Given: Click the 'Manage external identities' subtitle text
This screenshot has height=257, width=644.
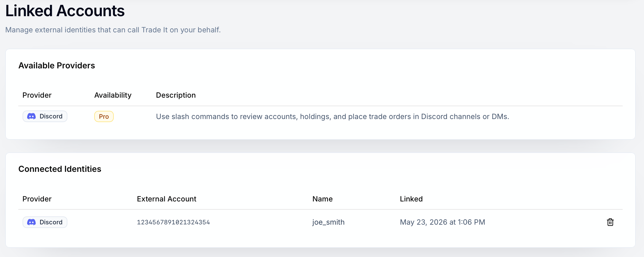Looking at the screenshot, I should pos(113,30).
